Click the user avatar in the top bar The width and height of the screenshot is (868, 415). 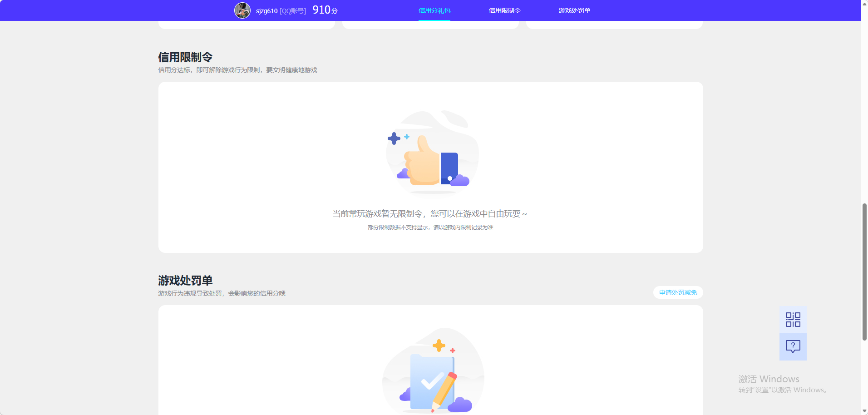tap(242, 10)
